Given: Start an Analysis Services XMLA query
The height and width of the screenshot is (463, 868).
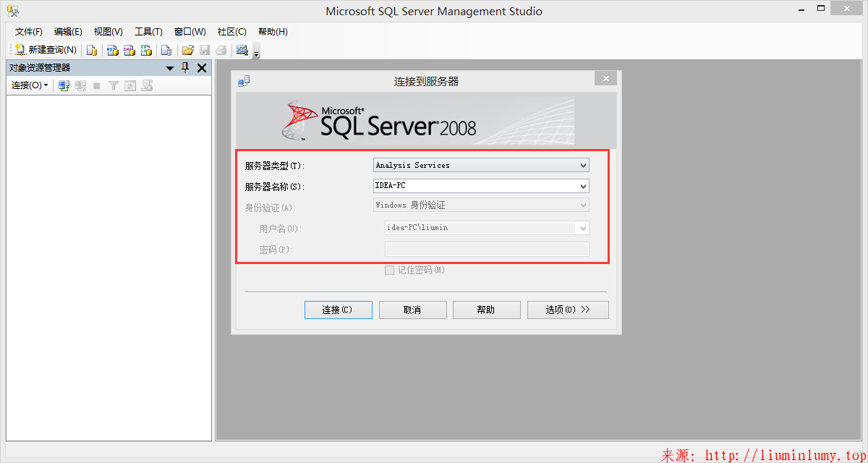Looking at the screenshot, I should pos(147,50).
